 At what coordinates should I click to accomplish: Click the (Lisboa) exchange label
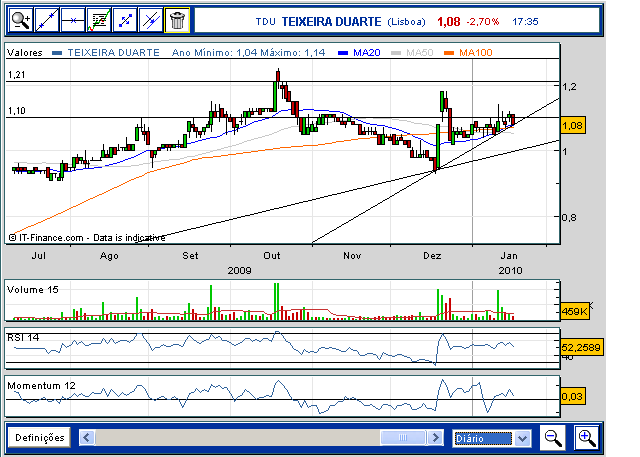406,22
